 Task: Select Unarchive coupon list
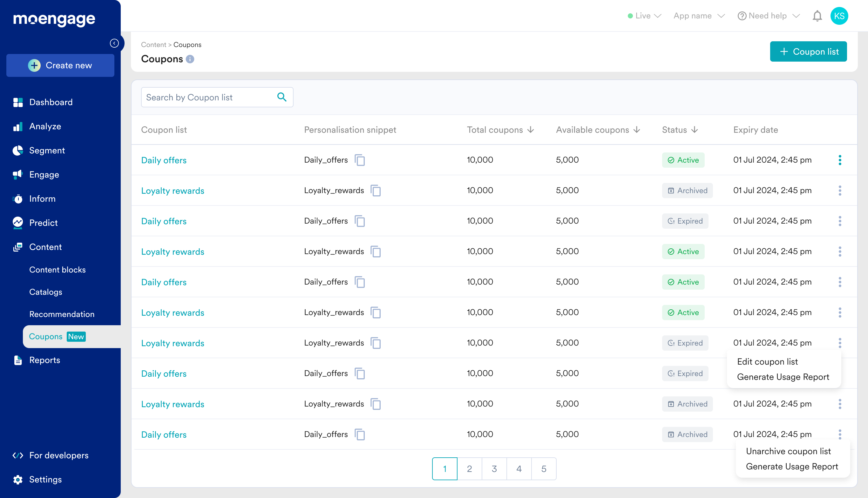point(788,451)
